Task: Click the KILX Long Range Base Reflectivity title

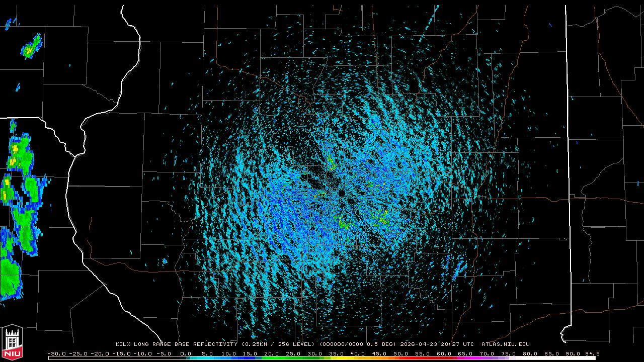Action: click(177, 344)
